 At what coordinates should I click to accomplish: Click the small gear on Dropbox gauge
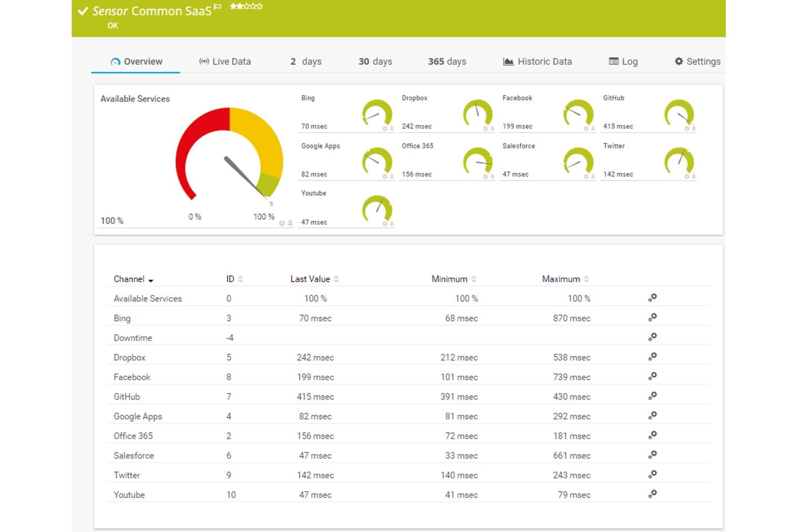pyautogui.click(x=485, y=129)
